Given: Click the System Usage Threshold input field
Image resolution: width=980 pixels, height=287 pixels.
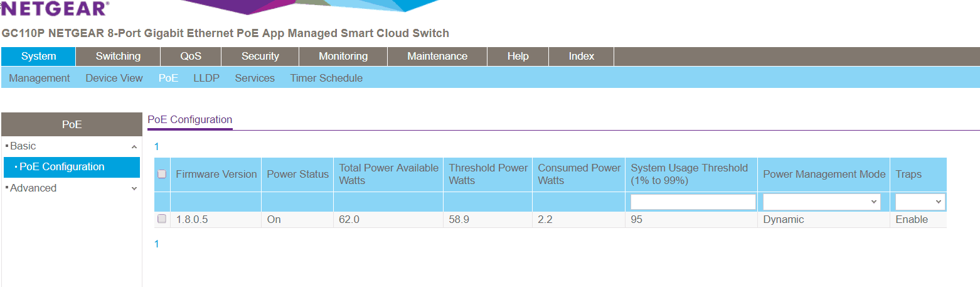Looking at the screenshot, I should click(693, 202).
